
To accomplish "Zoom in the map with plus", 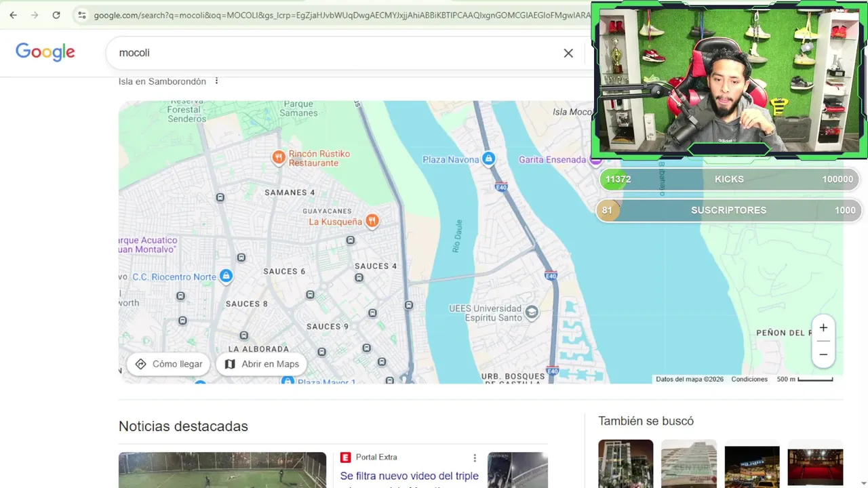I will click(x=823, y=328).
